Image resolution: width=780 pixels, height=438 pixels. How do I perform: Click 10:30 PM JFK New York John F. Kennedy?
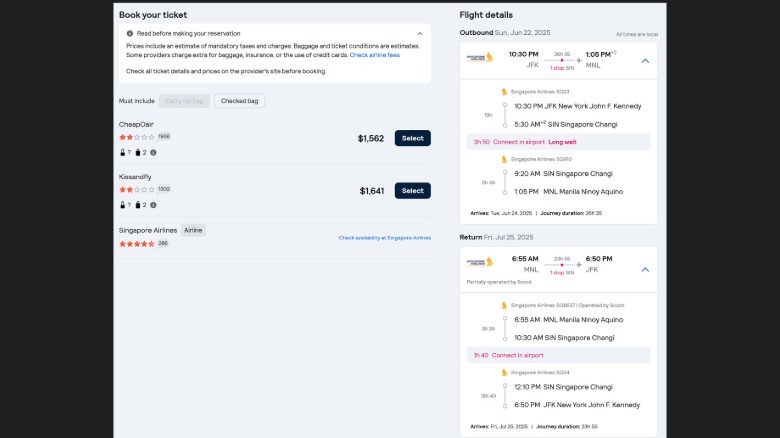[x=578, y=106]
